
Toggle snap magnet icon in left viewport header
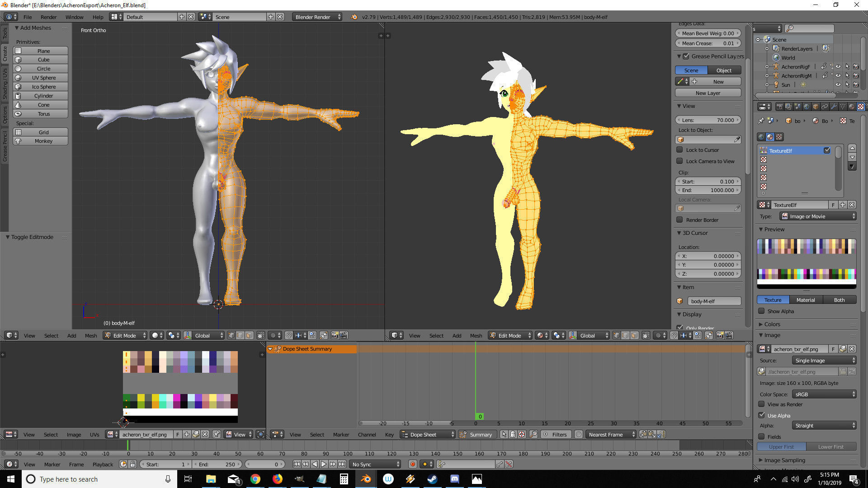click(x=288, y=335)
